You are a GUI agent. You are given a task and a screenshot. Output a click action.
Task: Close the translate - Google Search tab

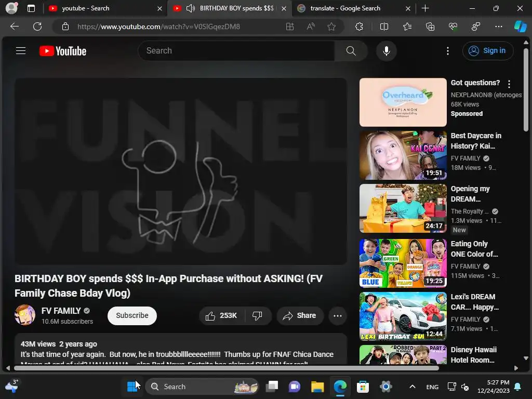(x=408, y=8)
